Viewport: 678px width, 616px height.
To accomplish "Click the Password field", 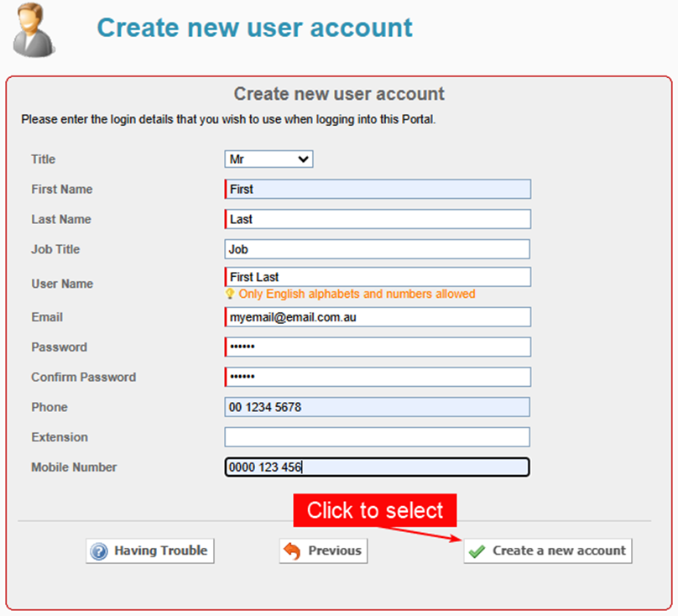I will [x=378, y=347].
